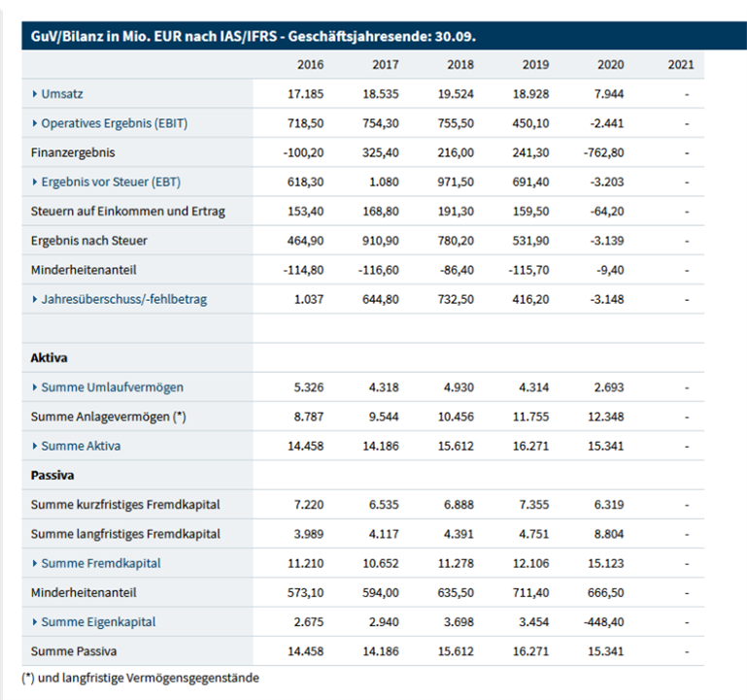Click Ergebnis nach Steuer 2017 value 910,90
Screen dimensions: 747x700
click(x=381, y=241)
